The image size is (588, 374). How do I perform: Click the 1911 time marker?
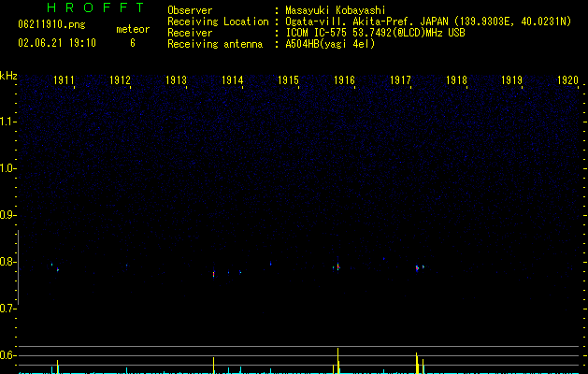[x=64, y=80]
